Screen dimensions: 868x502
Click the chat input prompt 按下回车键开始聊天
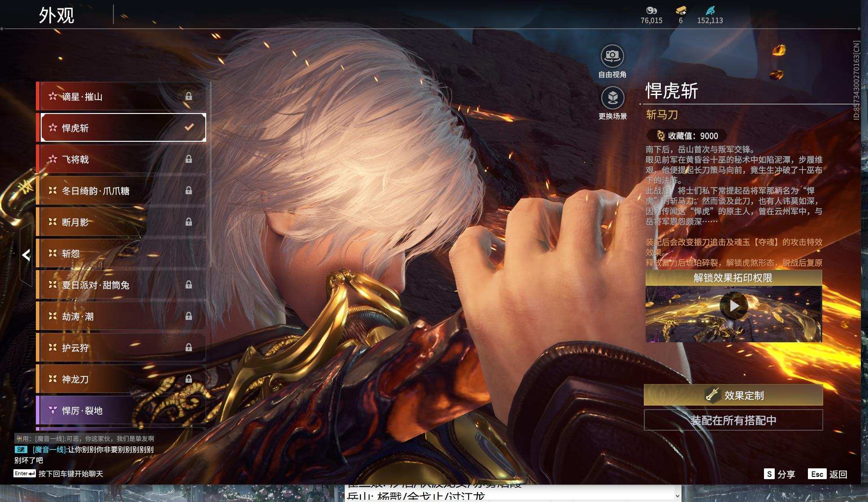71,474
